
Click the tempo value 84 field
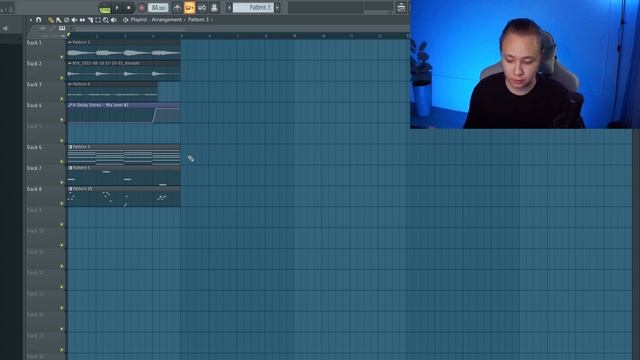pyautogui.click(x=158, y=8)
